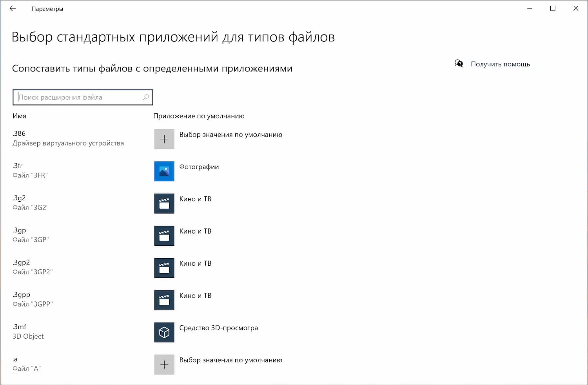Select the Кино и ТВ icon for .3gp files

pos(164,236)
